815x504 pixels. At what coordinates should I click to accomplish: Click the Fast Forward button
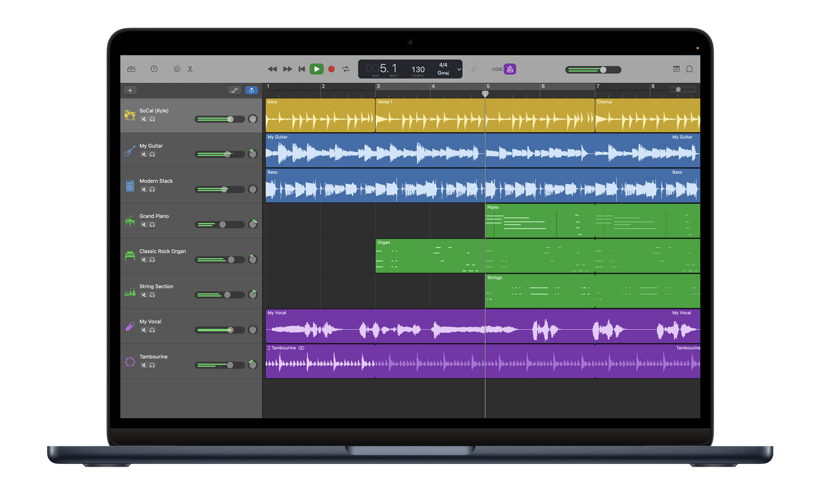point(288,69)
